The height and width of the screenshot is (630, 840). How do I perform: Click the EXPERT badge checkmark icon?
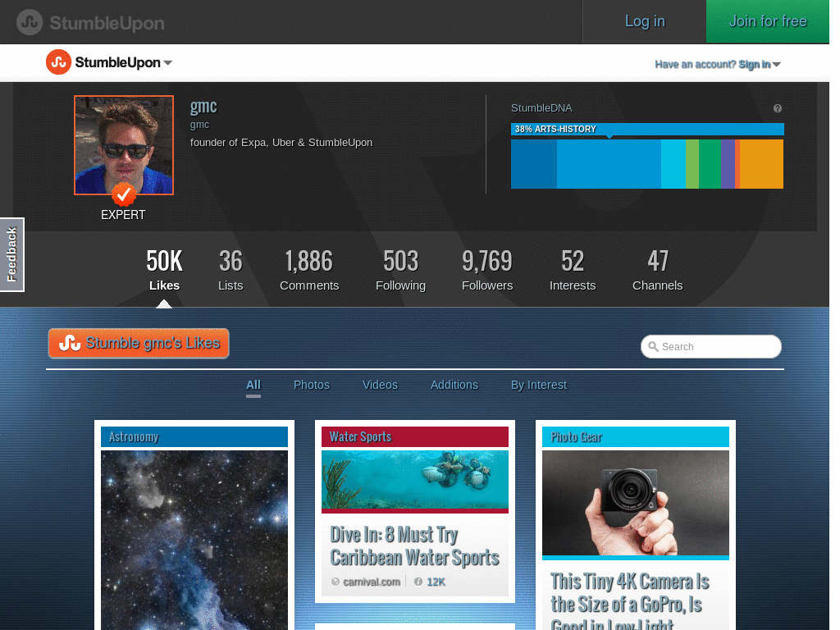coord(123,195)
